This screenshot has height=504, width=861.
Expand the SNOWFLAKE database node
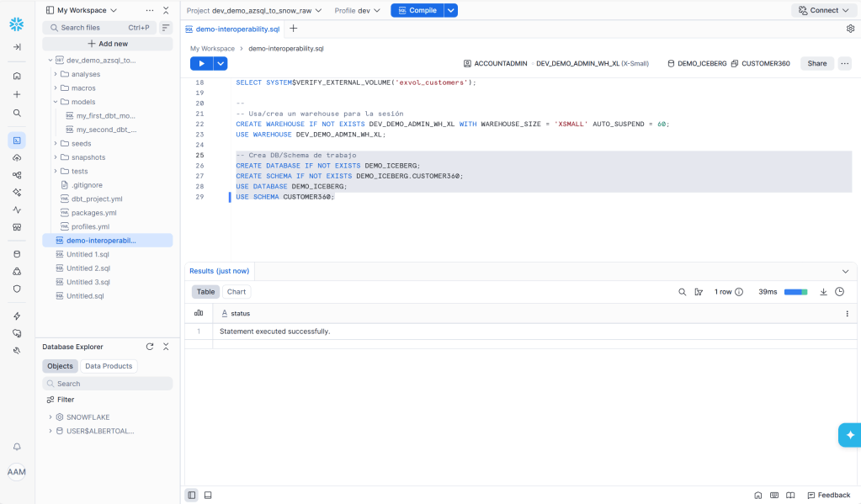pos(50,417)
